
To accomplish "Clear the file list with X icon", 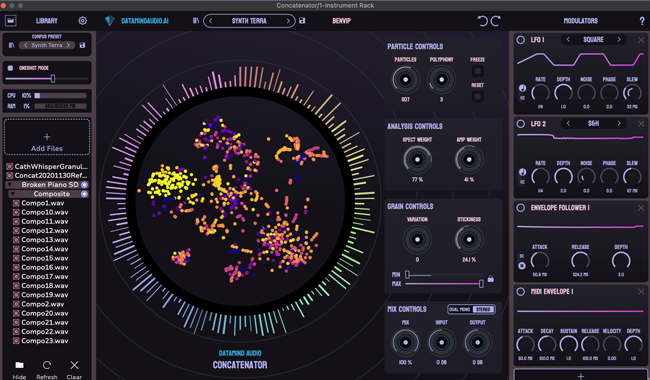I will point(74,365).
